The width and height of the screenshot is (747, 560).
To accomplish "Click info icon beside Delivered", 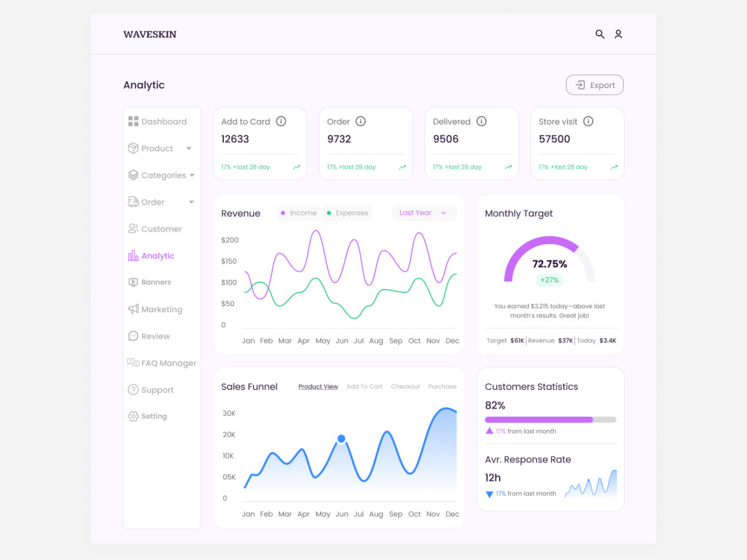I will pos(482,122).
